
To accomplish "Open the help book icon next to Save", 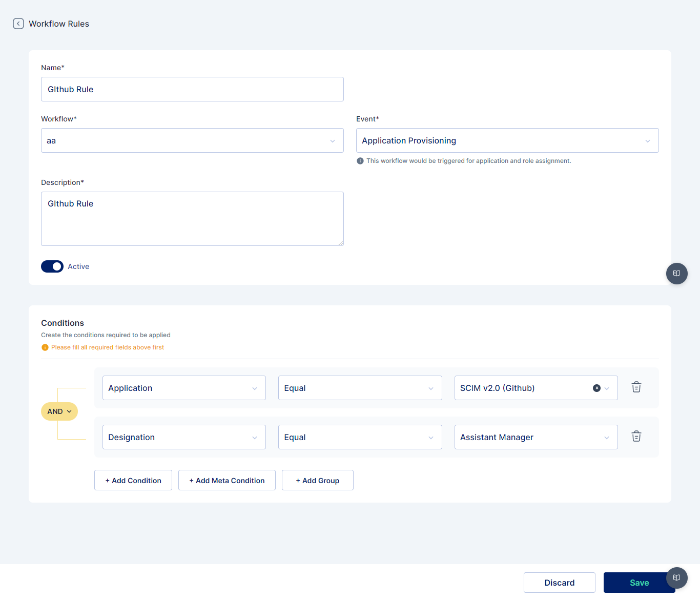I will 676,578.
